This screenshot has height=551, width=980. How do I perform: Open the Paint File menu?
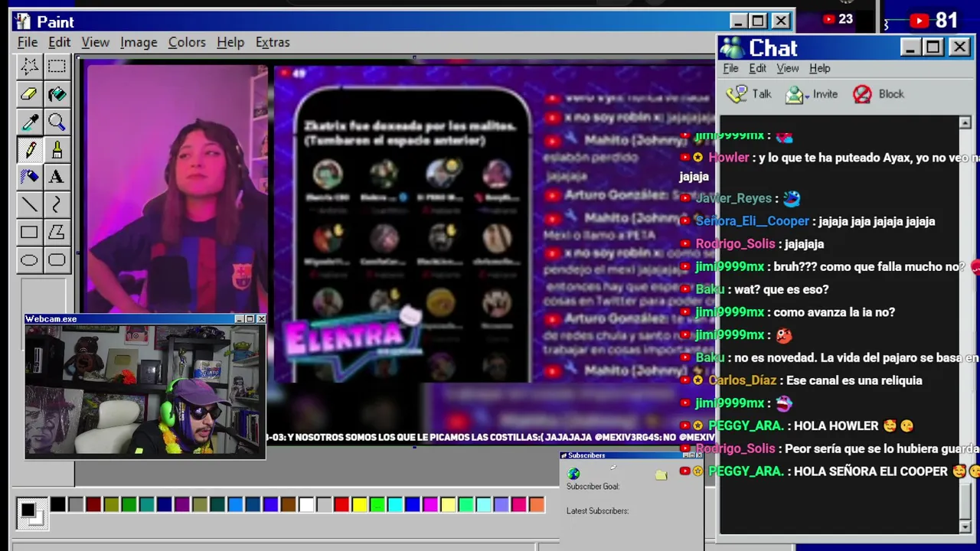point(28,42)
